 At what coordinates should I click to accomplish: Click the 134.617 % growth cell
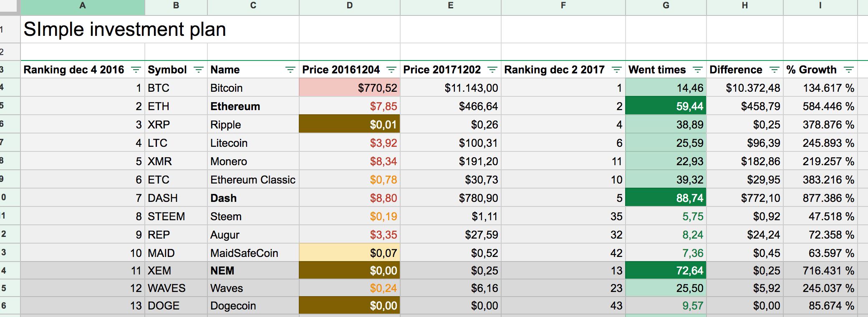pos(820,88)
